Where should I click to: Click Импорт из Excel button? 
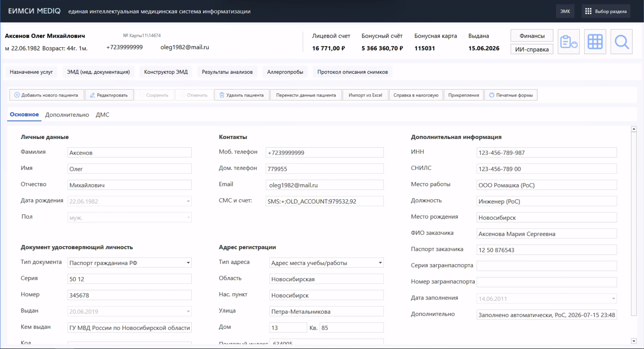[x=365, y=95]
